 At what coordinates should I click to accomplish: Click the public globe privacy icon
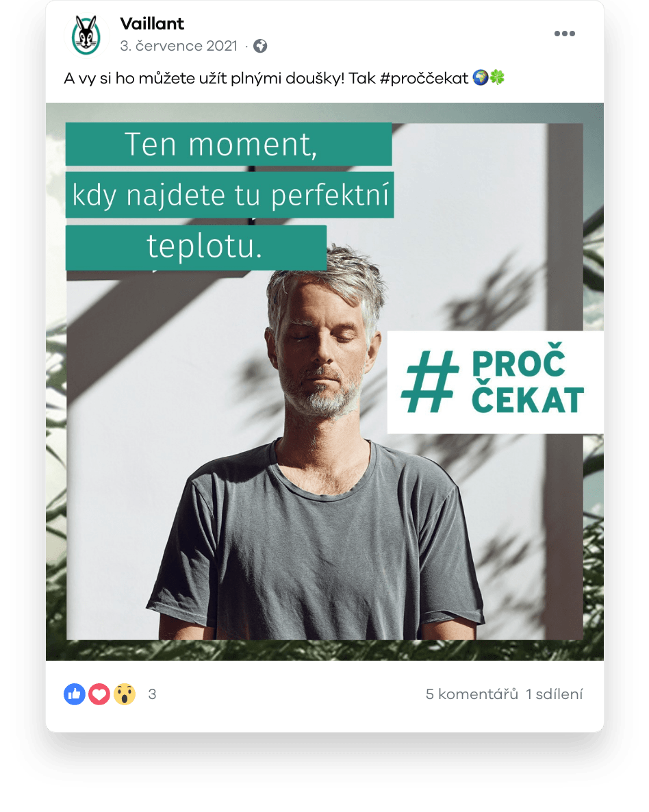[x=260, y=47]
